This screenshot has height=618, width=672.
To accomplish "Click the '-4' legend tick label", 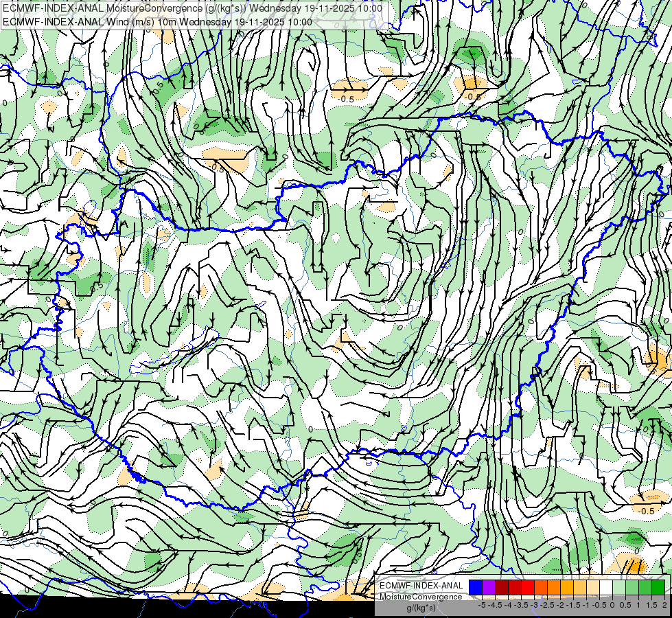I will [x=508, y=605].
